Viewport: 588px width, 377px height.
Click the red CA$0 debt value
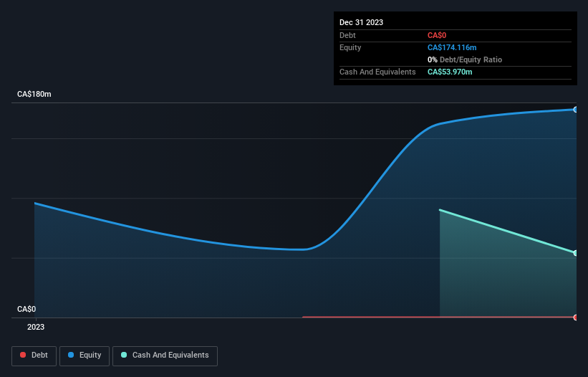pos(437,35)
